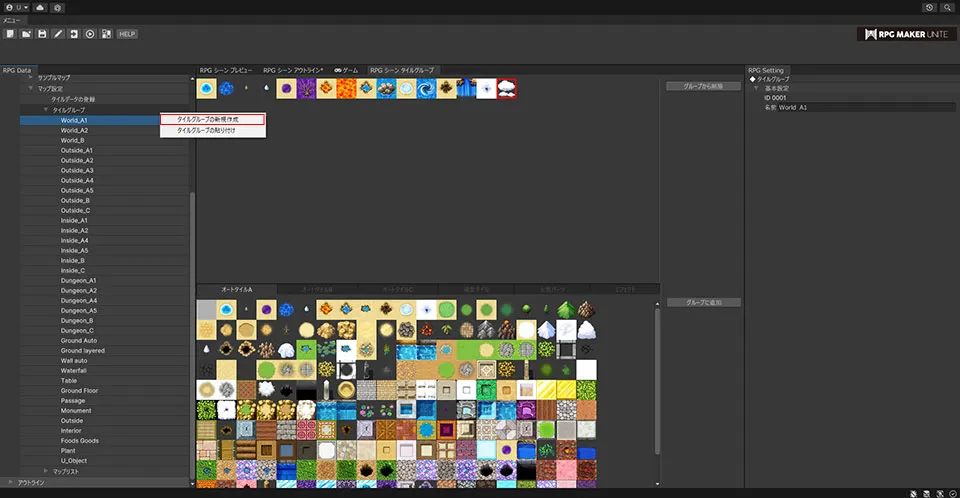Collapse the タイルグループ tree node
Image resolution: width=960 pixels, height=498 pixels.
click(45, 110)
